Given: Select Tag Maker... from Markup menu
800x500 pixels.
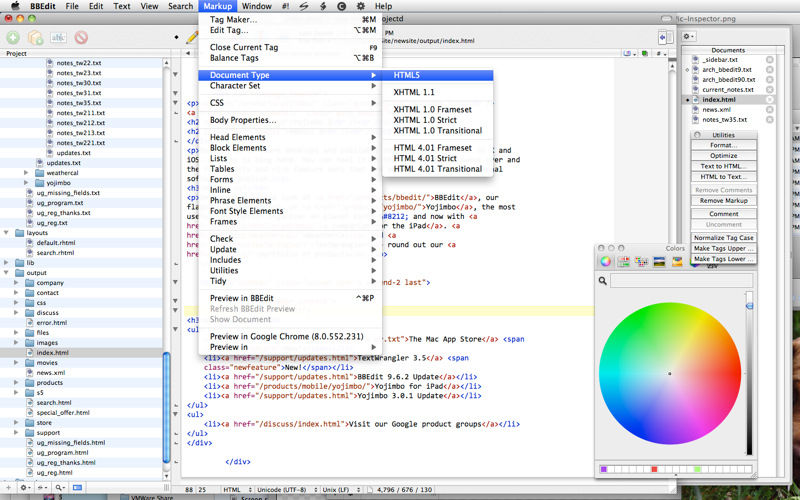Looking at the screenshot, I should (x=290, y=19).
